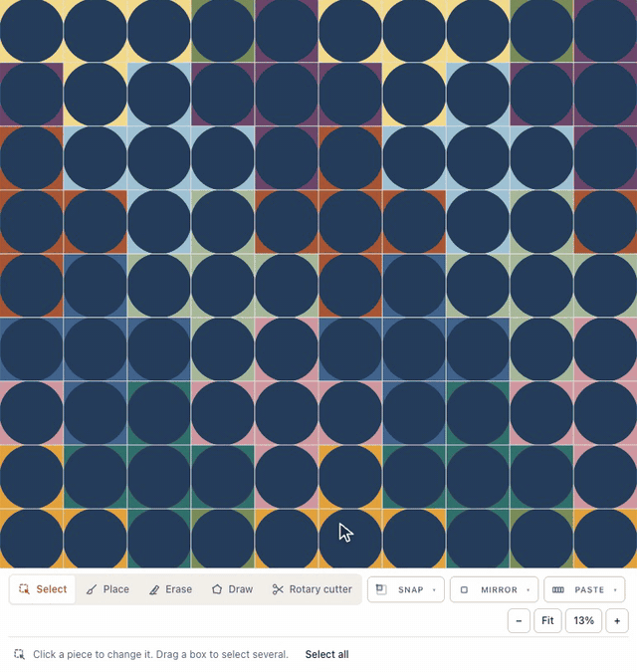Pick the Draw polygon tool
The image size is (637, 672).
click(x=232, y=589)
